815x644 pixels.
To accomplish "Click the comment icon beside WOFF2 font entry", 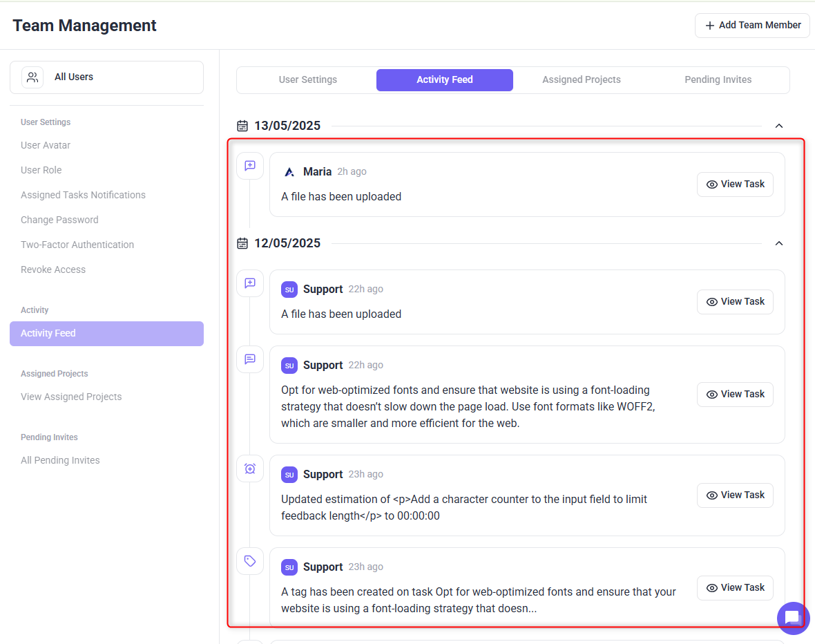I will coord(250,359).
